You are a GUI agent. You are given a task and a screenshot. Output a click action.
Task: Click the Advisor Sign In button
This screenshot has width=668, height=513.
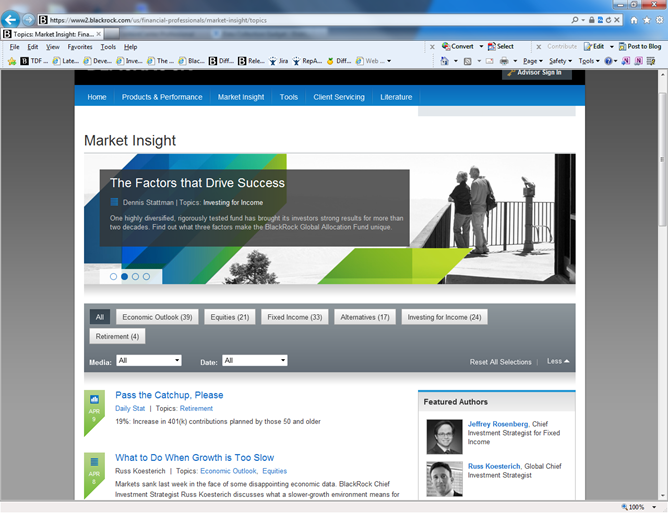tap(536, 73)
